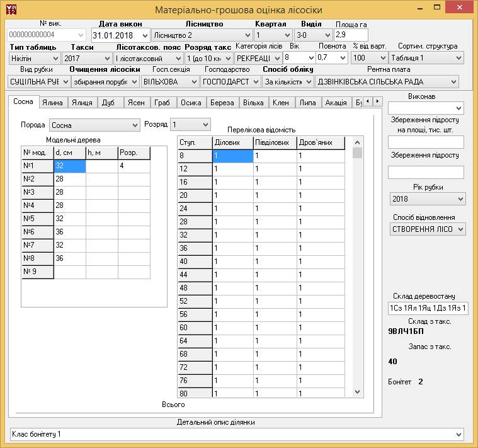The width and height of the screenshot is (478, 448).
Task: Select row header 44 in Перелікова відомість
Action: [x=195, y=275]
